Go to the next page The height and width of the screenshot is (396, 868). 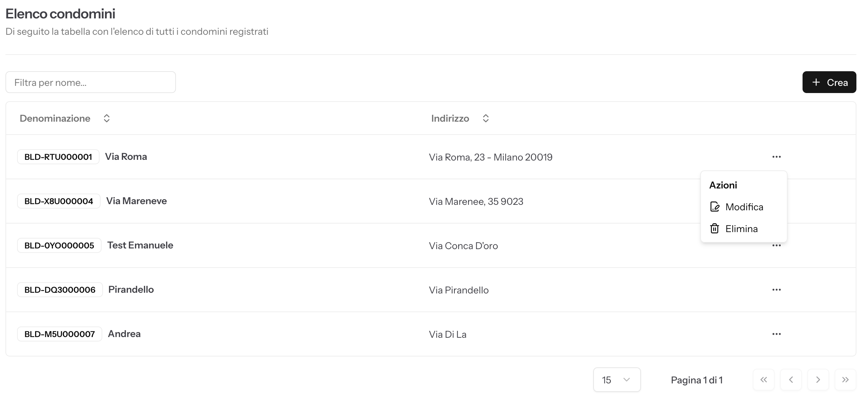coord(818,380)
